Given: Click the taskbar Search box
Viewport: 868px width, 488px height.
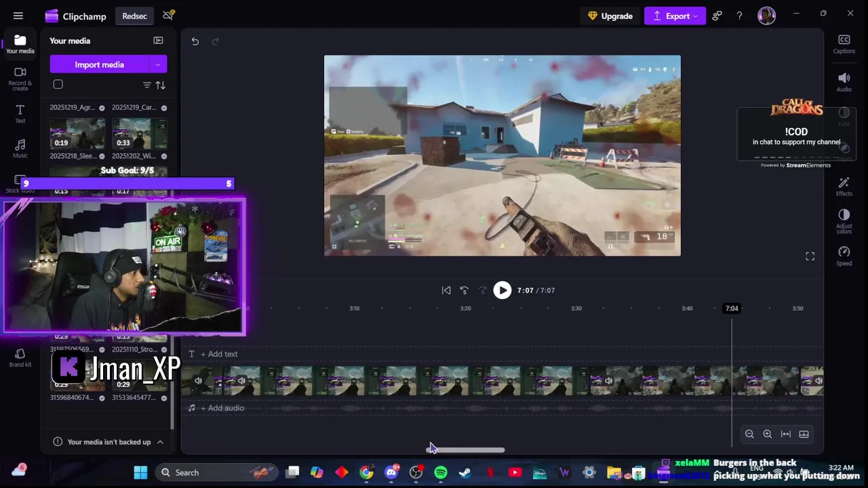Looking at the screenshot, I should (x=217, y=472).
